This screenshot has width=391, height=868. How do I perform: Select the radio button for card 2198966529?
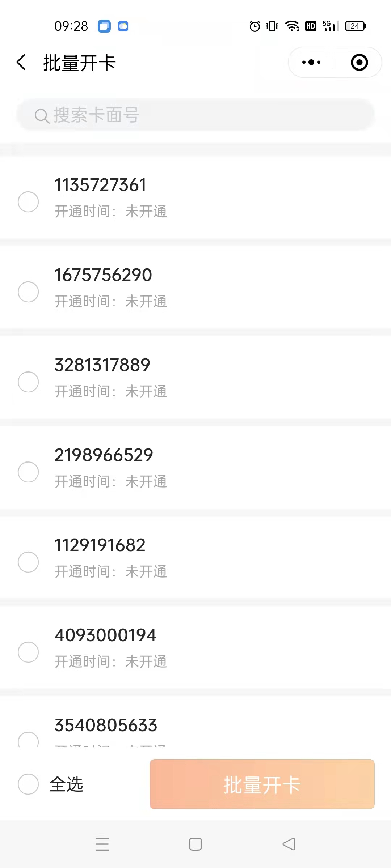[28, 472]
